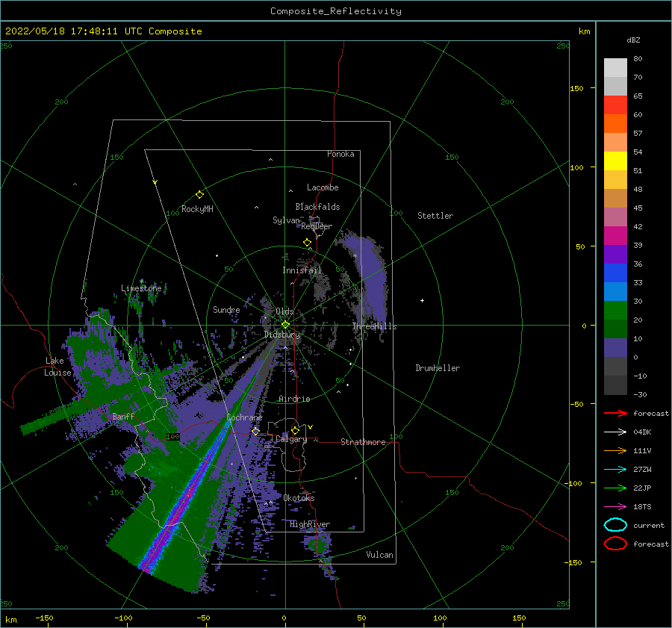Screen dimensions: 672x628
Task: Click the red 60-65 dBZ swatch
Action: [615, 105]
